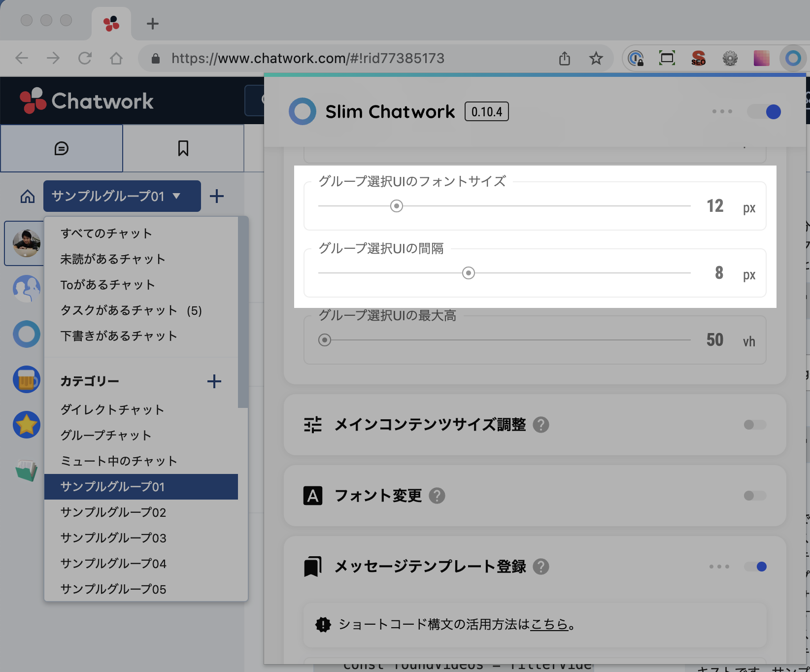This screenshot has width=810, height=672.
Task: Click the メインコンテンツサイズ調整 sliders icon
Action: pyautogui.click(x=313, y=425)
